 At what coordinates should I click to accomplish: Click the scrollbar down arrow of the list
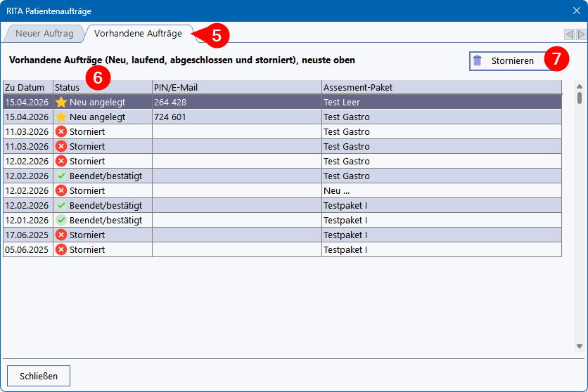[580, 346]
